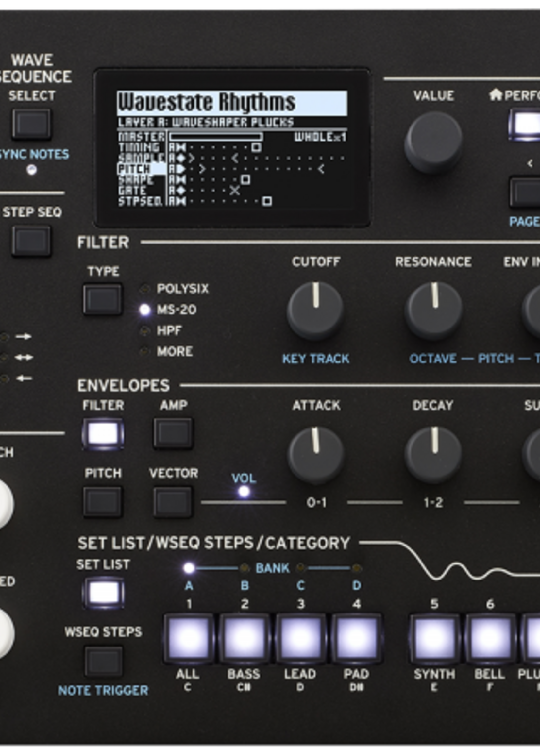The width and height of the screenshot is (540, 756).
Task: Push button 1 labeled ALL
Action: pos(189,639)
